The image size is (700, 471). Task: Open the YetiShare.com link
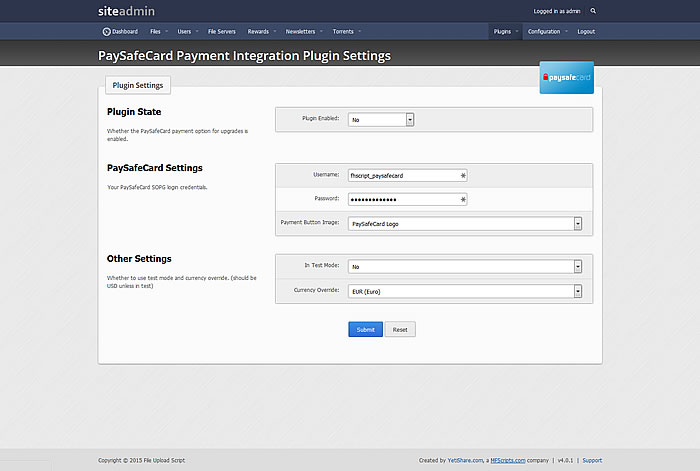[x=465, y=460]
